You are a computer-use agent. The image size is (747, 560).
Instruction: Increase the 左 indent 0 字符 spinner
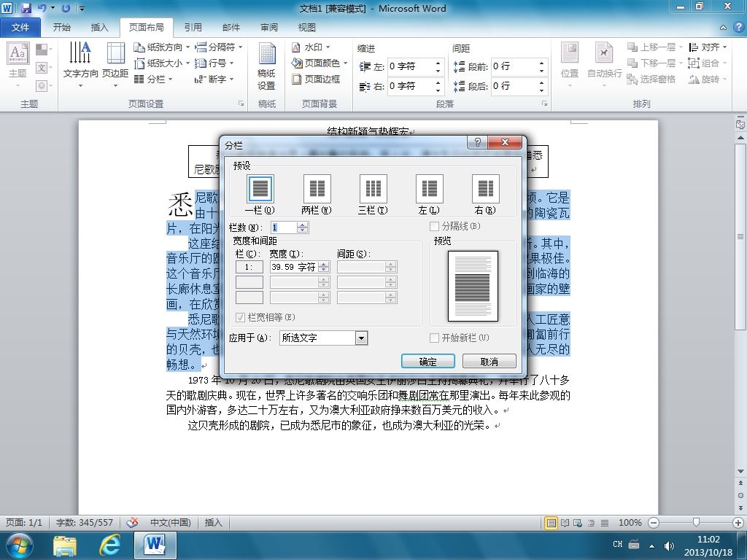438,63
